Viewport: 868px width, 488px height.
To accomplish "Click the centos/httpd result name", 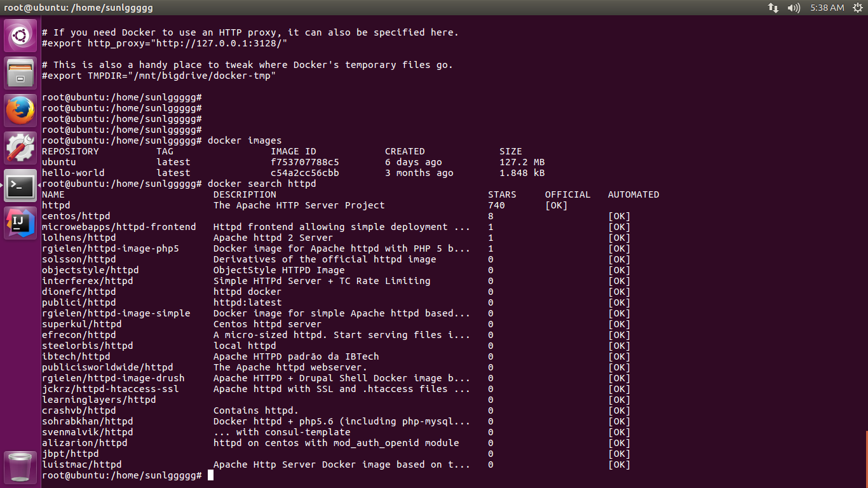I will pos(76,216).
